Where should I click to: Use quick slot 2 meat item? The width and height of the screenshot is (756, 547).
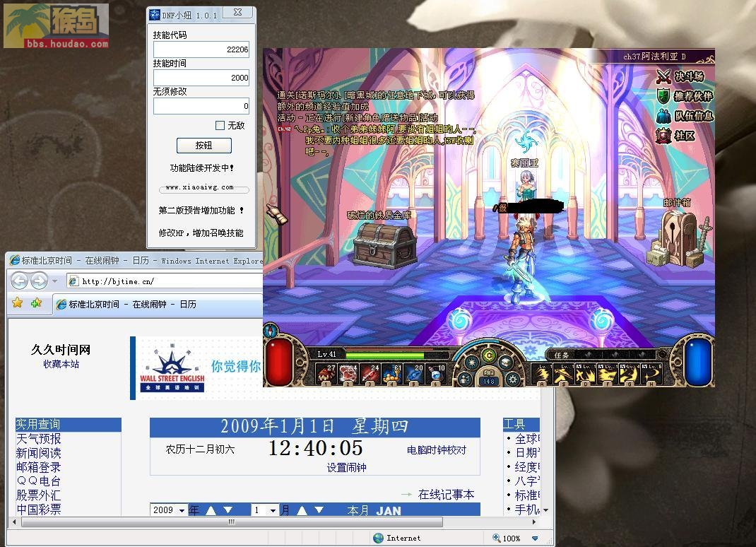348,374
